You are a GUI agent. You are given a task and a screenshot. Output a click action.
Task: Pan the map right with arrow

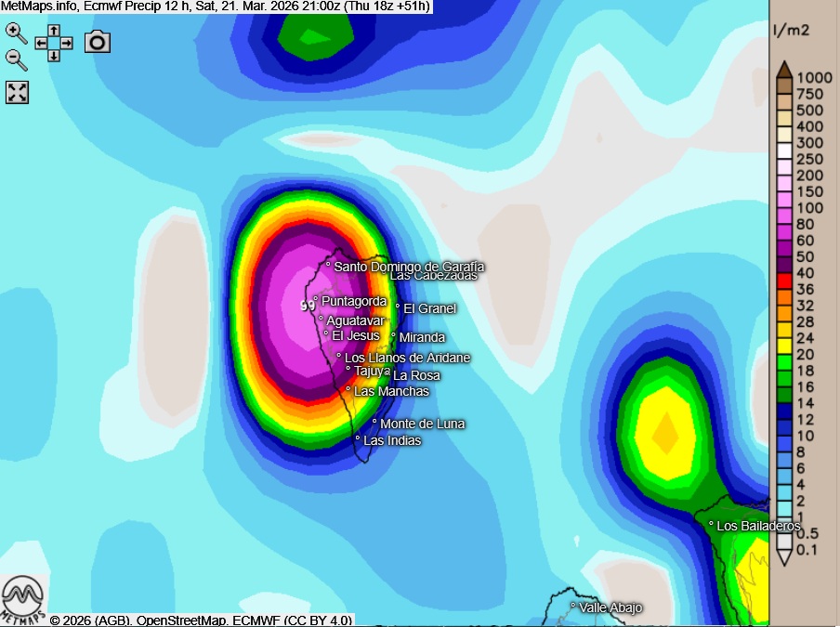pyautogui.click(x=67, y=44)
